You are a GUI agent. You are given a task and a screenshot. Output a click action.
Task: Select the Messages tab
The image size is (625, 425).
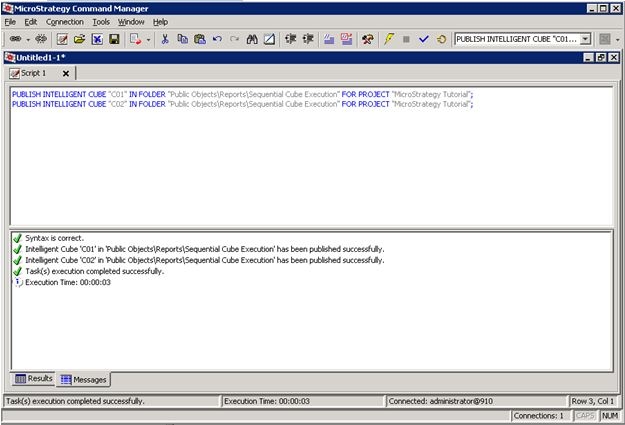pos(83,379)
